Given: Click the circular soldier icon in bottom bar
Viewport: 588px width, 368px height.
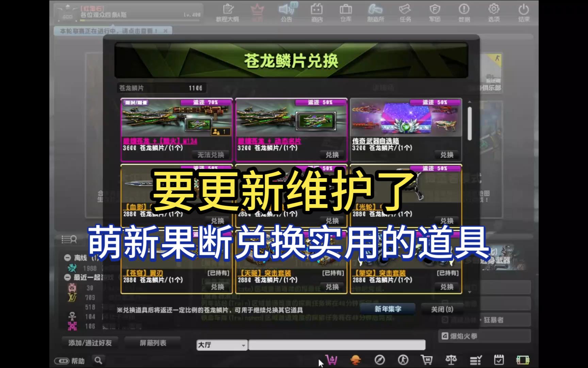Looking at the screenshot, I should 403,360.
